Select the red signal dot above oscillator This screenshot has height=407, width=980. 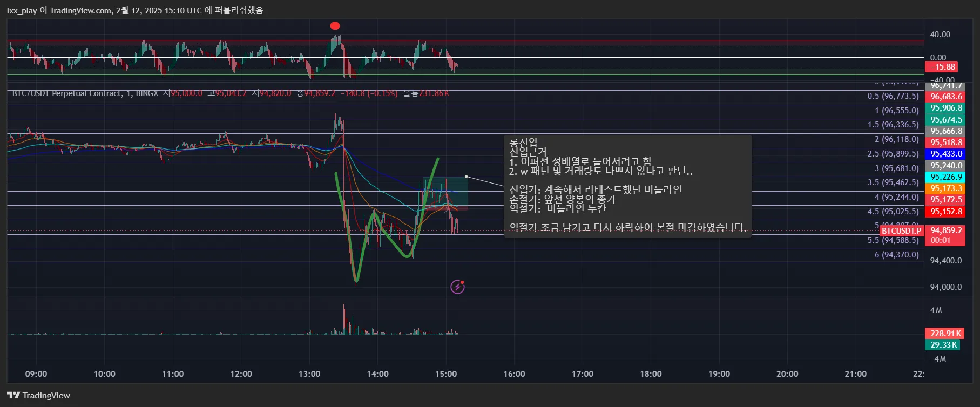click(335, 25)
